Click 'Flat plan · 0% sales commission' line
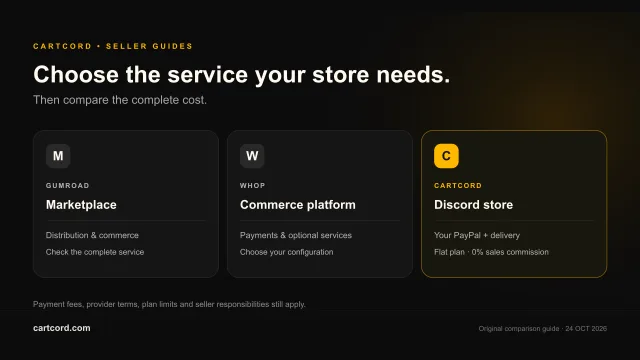The image size is (640, 360). (x=491, y=252)
